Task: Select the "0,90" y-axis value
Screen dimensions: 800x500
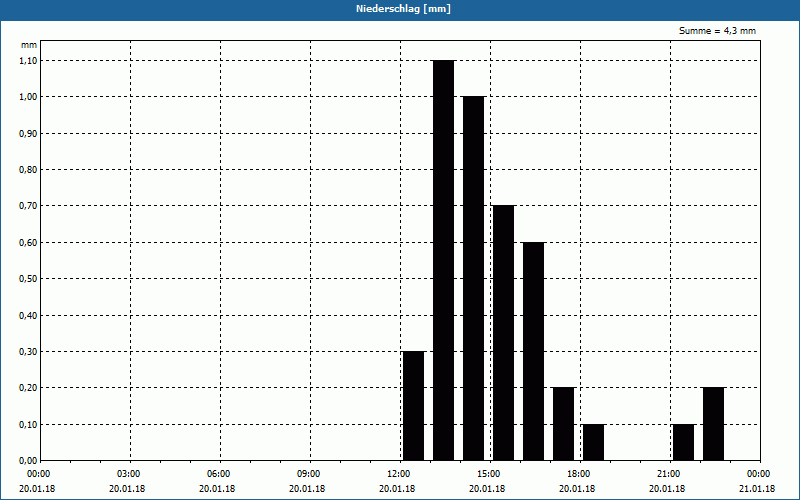Action: coord(28,134)
